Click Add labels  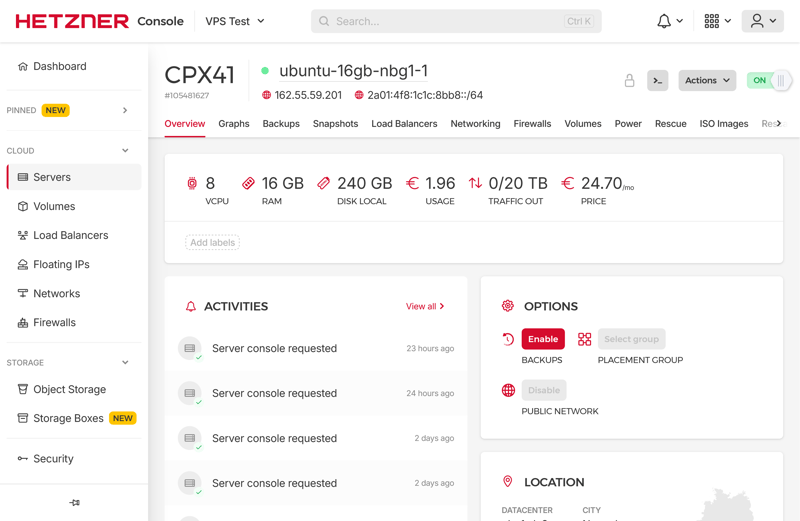[x=212, y=243]
